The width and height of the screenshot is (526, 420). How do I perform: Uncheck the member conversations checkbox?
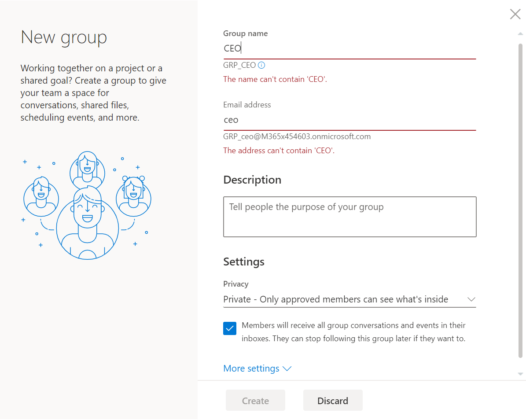229,328
